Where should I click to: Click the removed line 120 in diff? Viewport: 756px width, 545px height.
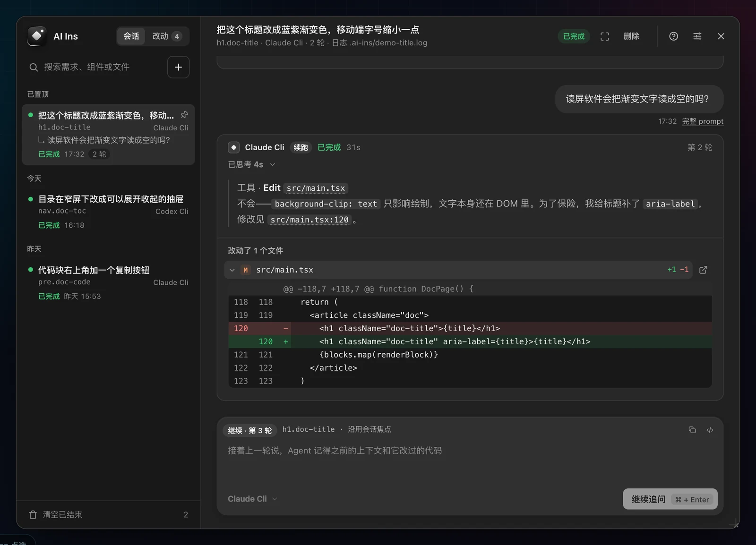(x=470, y=328)
